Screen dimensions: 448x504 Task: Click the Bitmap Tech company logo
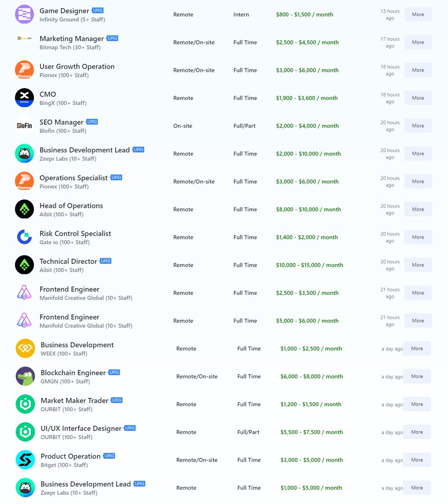click(x=24, y=38)
